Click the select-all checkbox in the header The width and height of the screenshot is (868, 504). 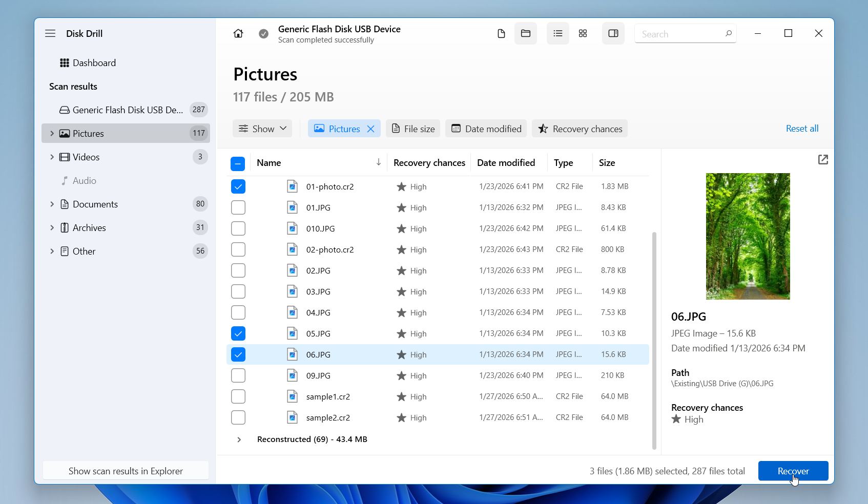pyautogui.click(x=238, y=163)
